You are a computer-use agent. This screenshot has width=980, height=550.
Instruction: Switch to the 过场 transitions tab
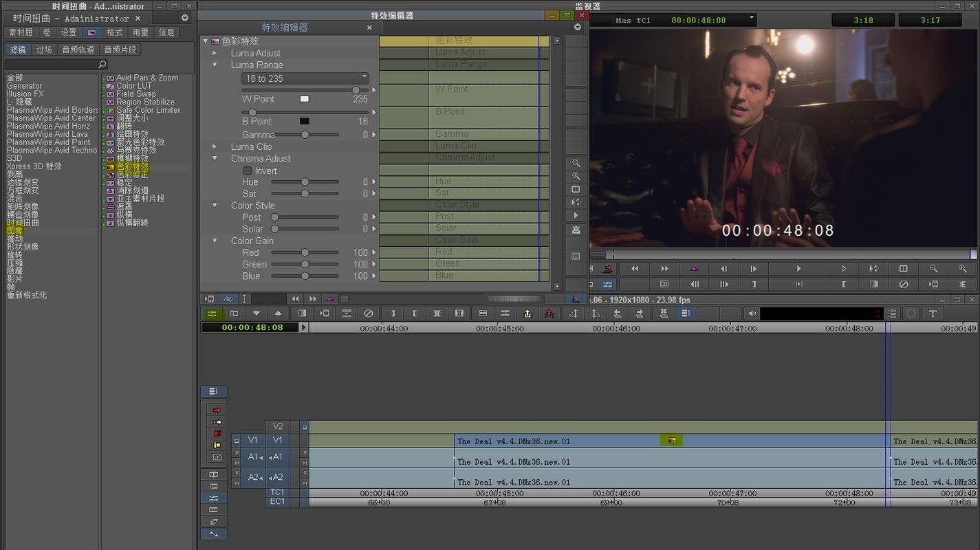[x=44, y=49]
